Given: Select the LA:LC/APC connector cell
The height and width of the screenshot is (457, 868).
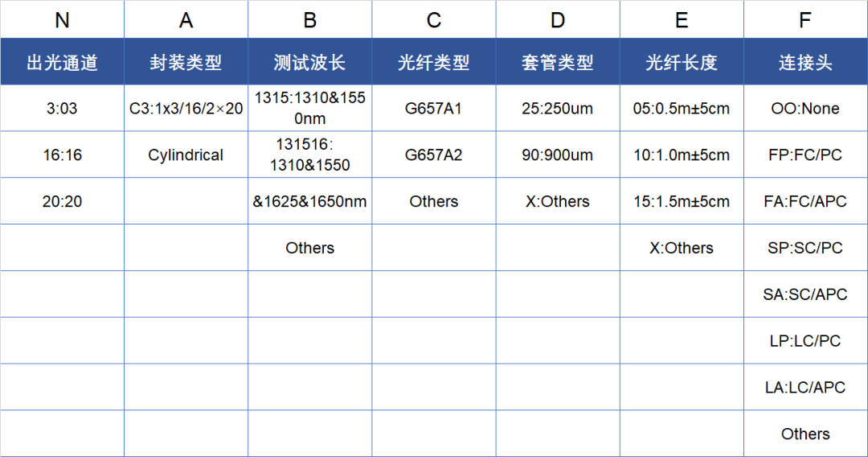Looking at the screenshot, I should coord(805,388).
